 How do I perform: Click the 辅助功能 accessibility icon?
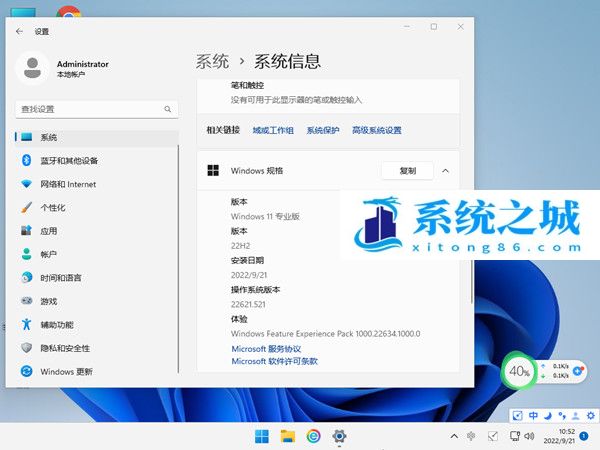tap(26, 324)
